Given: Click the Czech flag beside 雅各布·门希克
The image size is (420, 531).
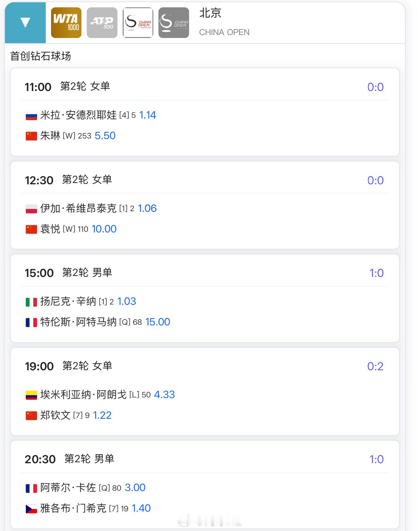Looking at the screenshot, I should click(31, 509).
